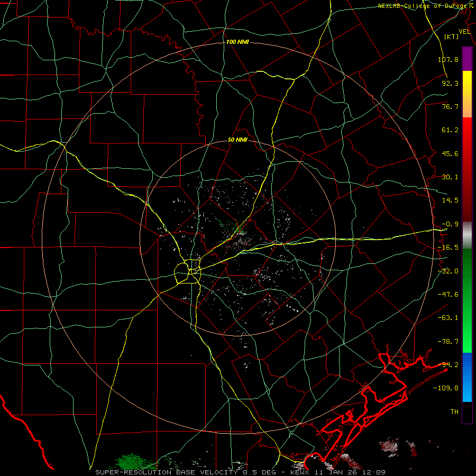Click the -0.9 value on velocity scale
Image resolution: width=476 pixels, height=476 pixels.
[450, 224]
